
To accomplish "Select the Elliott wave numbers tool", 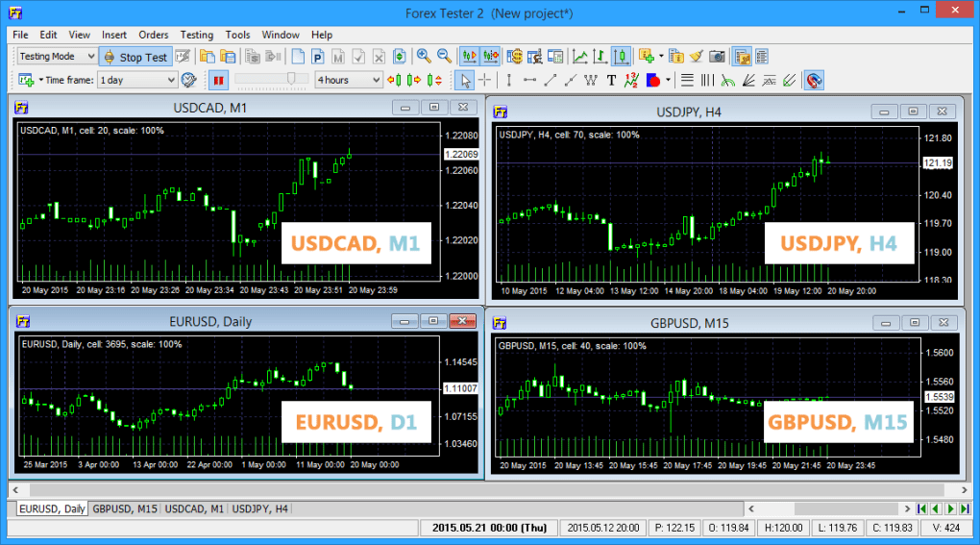I will (631, 80).
